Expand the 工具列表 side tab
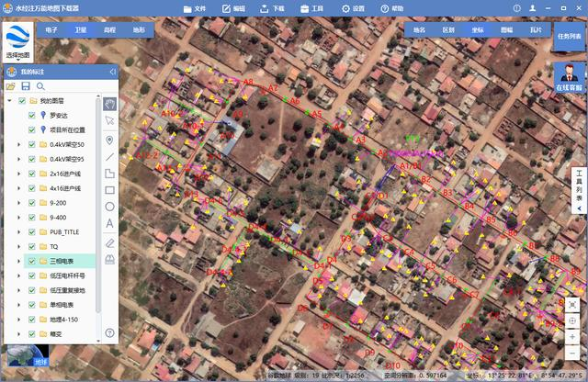 click(580, 190)
